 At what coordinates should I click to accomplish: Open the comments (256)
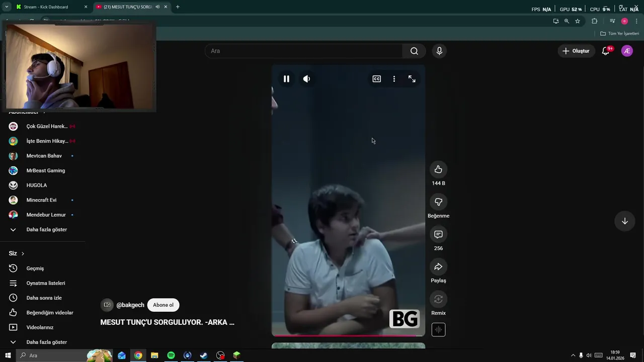click(438, 234)
